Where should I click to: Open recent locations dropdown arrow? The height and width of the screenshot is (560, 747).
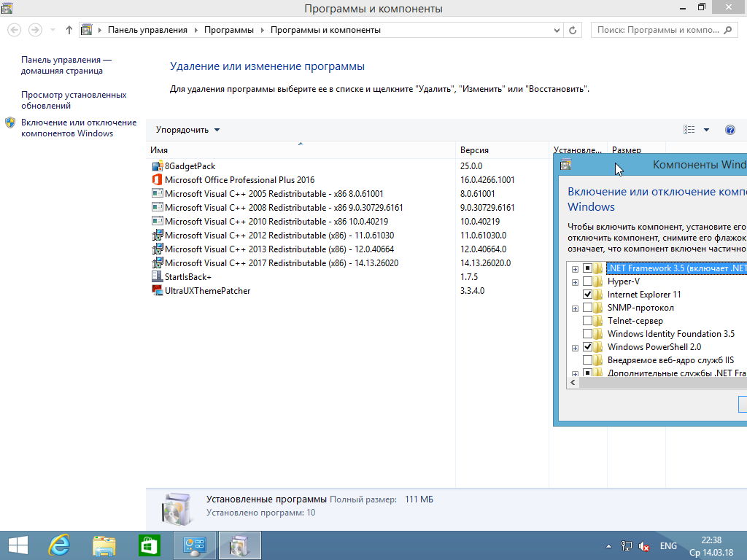[53, 30]
